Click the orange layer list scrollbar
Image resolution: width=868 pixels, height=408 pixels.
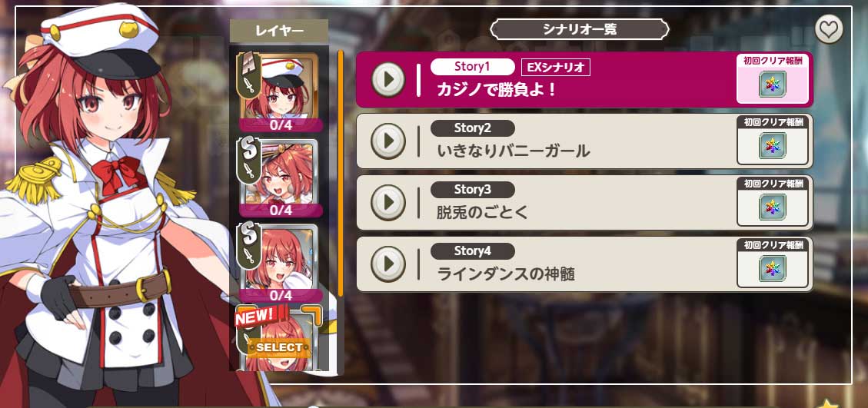(341, 174)
